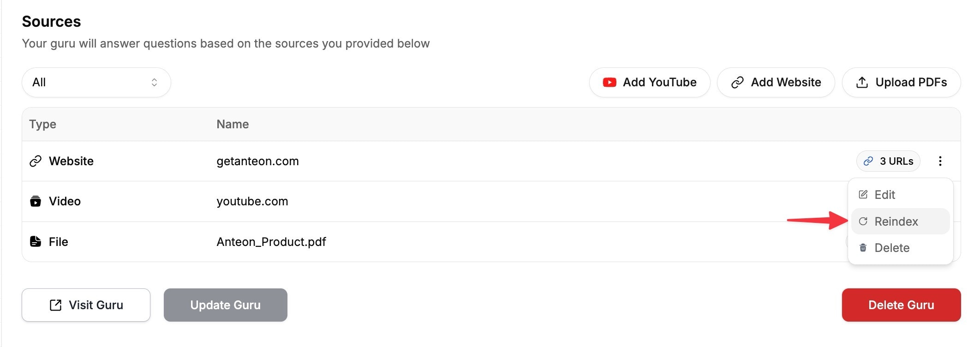980x347 pixels.
Task: Click the pencil icon beside Edit
Action: (x=863, y=195)
